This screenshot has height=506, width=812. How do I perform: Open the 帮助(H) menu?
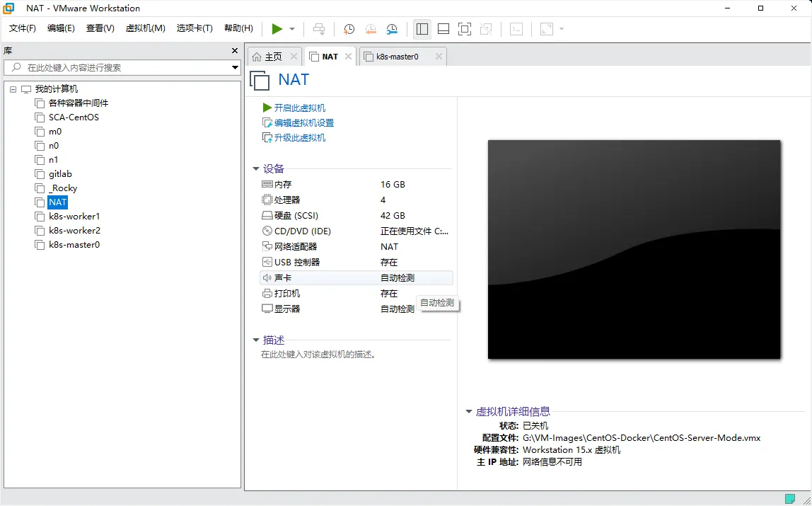pyautogui.click(x=239, y=28)
